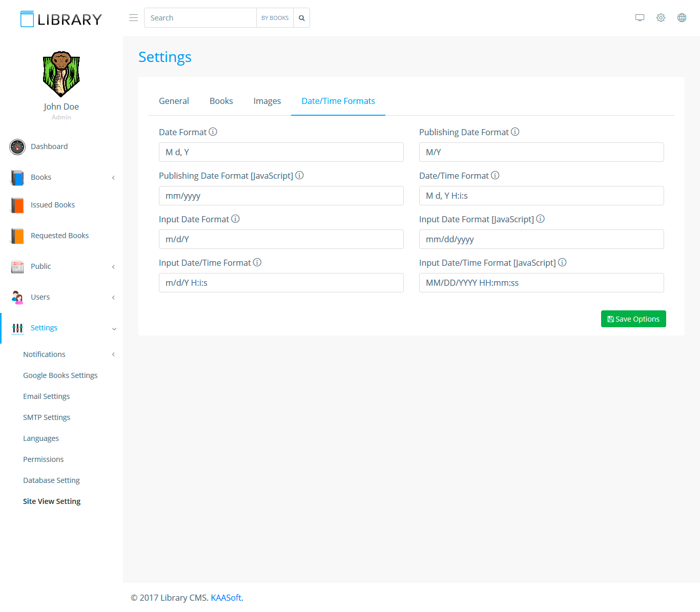The height and width of the screenshot is (612, 700).
Task: Open the BY BOOKS search dropdown
Action: tap(275, 18)
